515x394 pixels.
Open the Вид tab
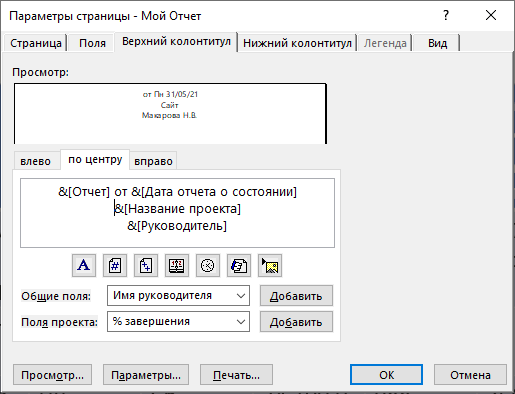tap(437, 43)
